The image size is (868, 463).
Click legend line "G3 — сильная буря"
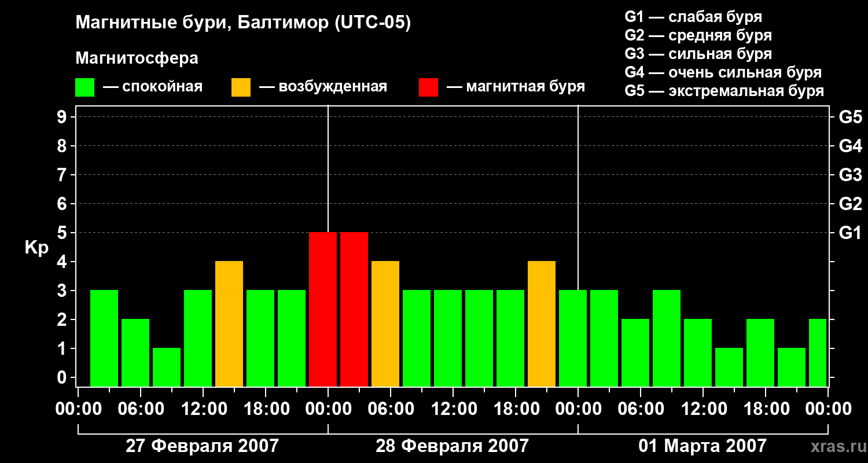(x=698, y=54)
